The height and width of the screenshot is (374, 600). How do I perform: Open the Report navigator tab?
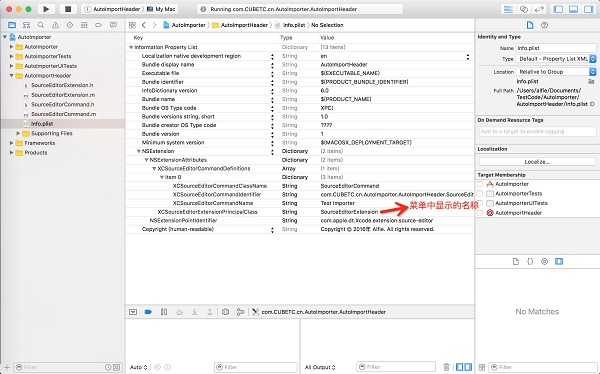(x=113, y=25)
